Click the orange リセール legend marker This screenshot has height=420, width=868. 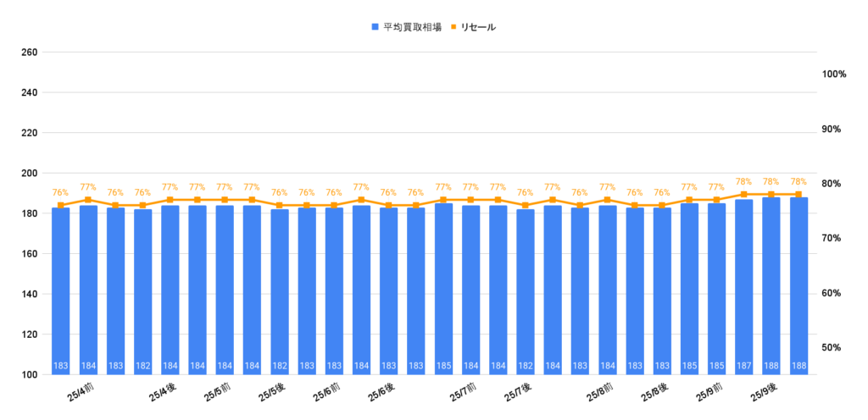click(453, 27)
